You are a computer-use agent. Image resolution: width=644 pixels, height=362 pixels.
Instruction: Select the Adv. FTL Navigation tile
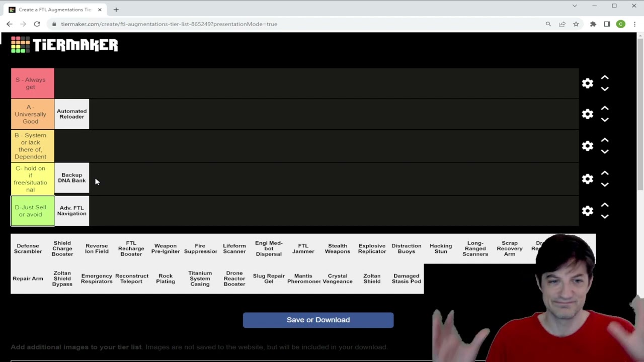coord(72,211)
